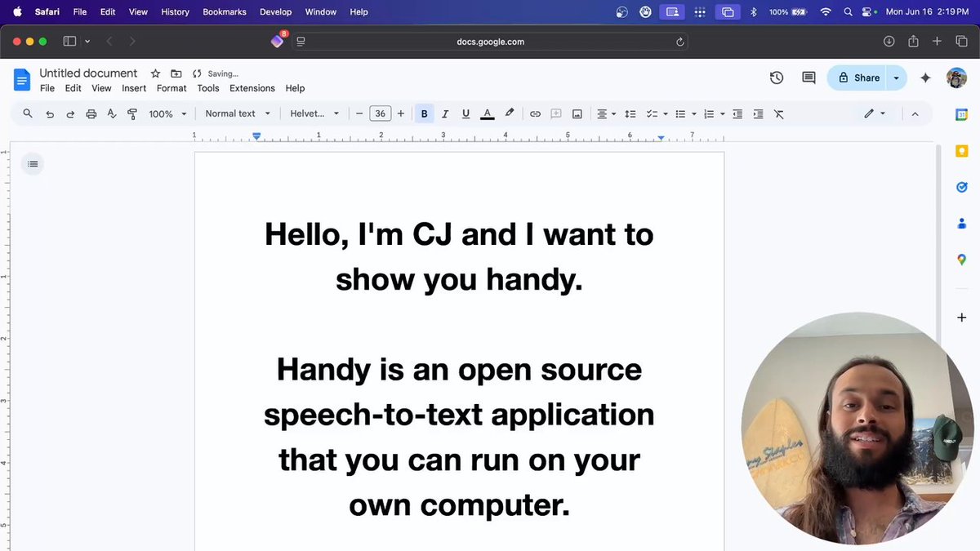The image size is (980, 551).
Task: Insert a numbered list
Action: [709, 114]
